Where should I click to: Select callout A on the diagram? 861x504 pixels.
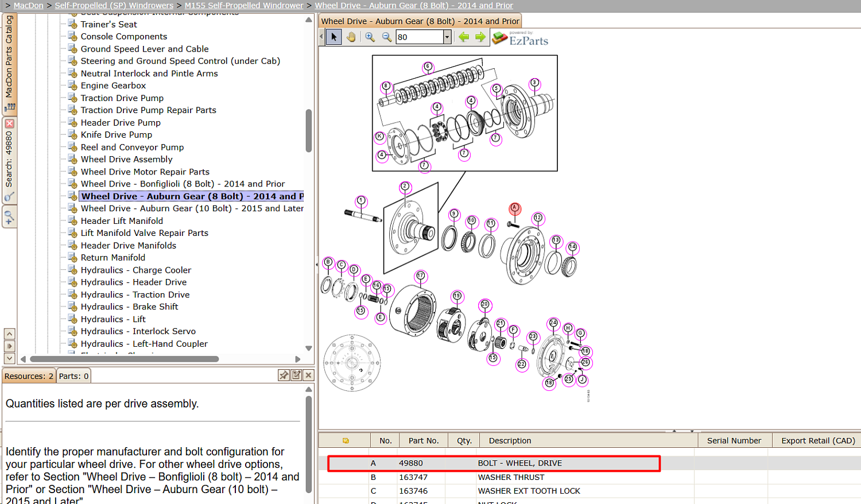click(x=515, y=208)
